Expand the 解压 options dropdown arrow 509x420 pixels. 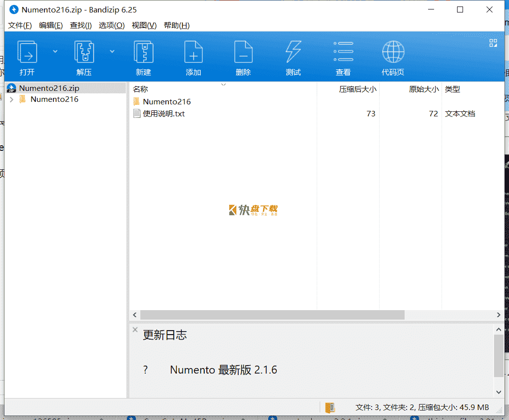point(112,51)
